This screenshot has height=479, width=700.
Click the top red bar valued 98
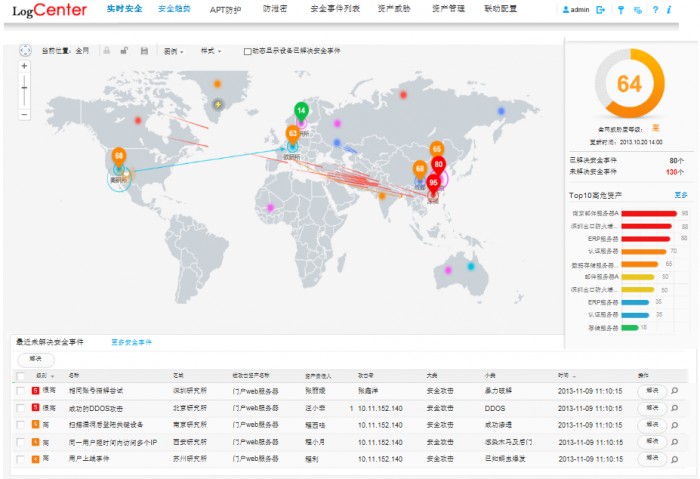[649, 213]
